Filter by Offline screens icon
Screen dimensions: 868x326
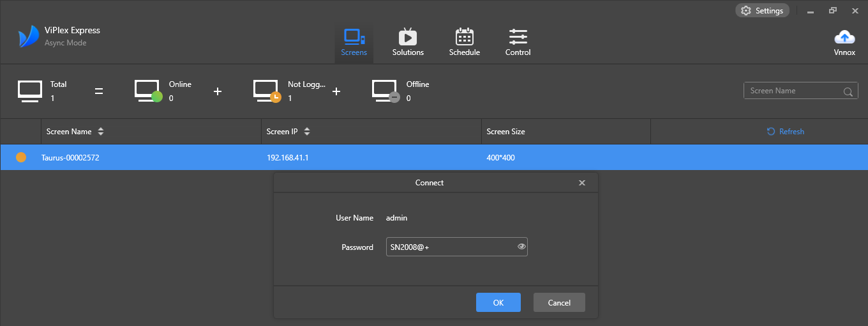pos(385,91)
